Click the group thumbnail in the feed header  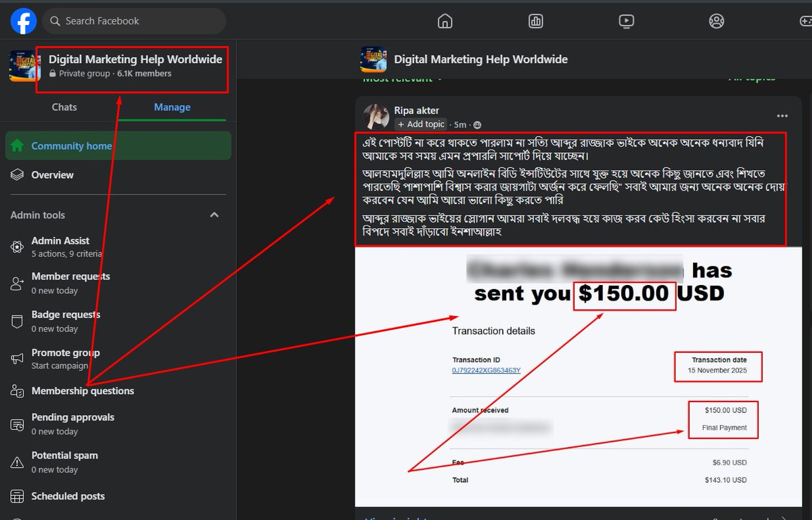pos(374,59)
